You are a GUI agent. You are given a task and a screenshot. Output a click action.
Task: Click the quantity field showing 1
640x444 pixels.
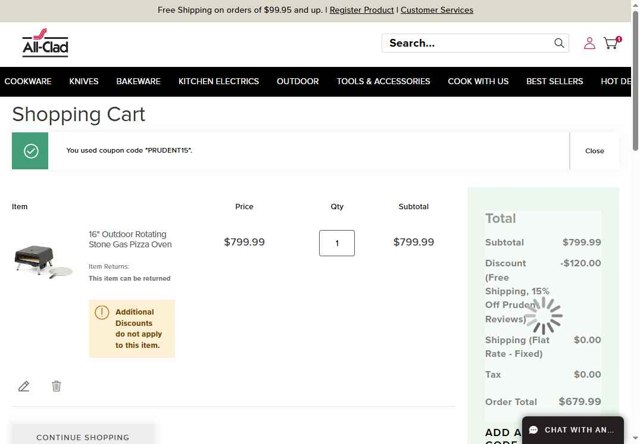[337, 243]
